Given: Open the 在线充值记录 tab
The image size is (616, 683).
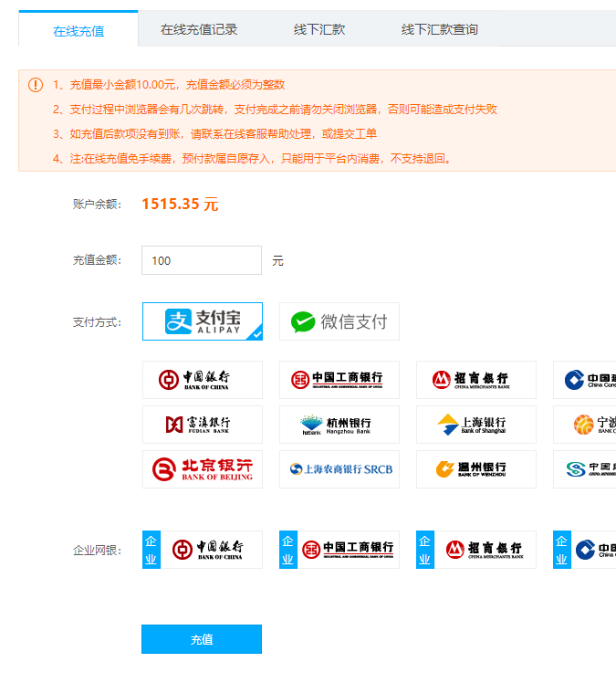Looking at the screenshot, I should (x=199, y=29).
